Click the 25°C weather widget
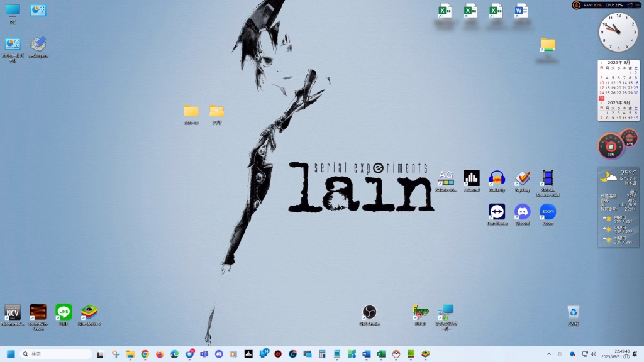This screenshot has height=362, width=644. tap(618, 207)
